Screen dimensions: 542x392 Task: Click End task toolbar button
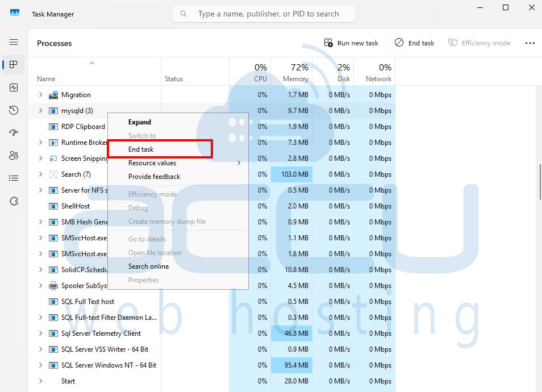pos(414,43)
